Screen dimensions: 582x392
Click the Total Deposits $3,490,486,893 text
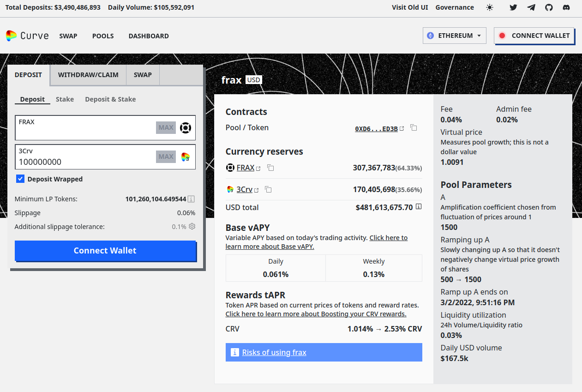tap(53, 7)
